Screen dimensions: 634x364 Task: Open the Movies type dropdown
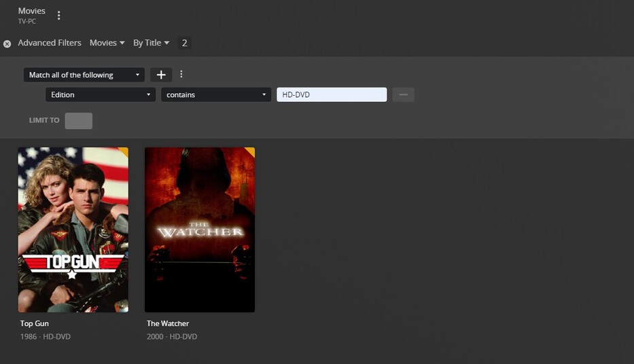107,43
